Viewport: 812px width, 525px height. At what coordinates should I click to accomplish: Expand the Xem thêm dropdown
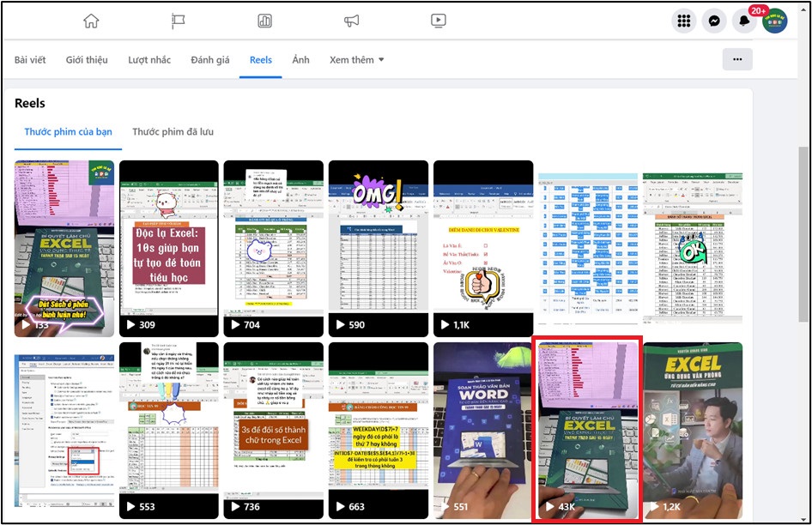point(357,60)
